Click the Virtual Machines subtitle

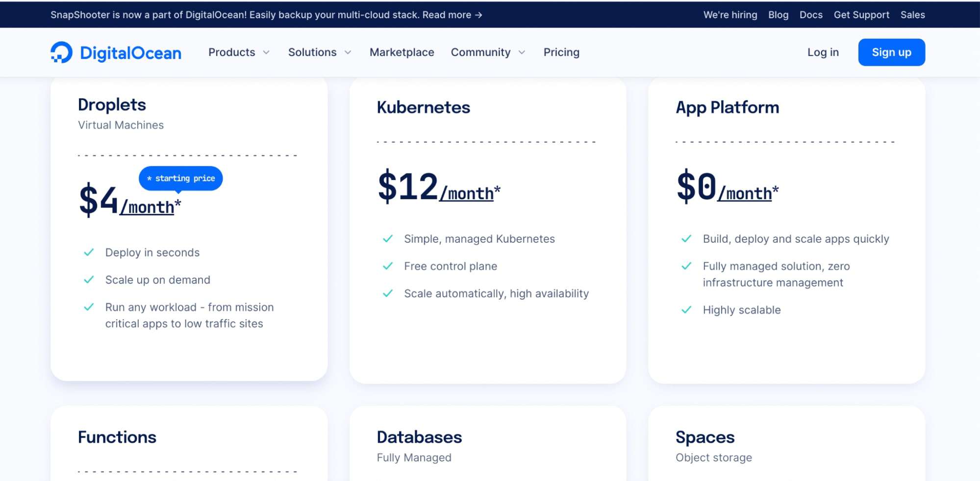point(121,125)
